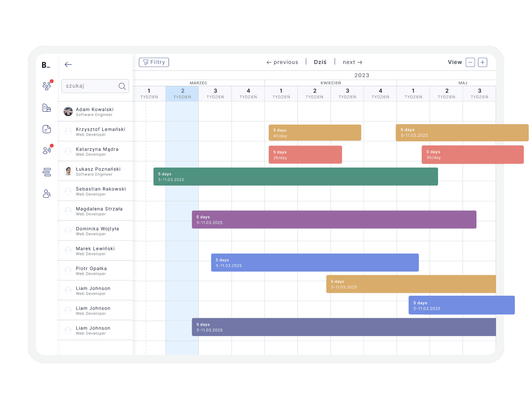This screenshot has height=408, width=532.
Task: Click the back arrow above the search
Action: tap(68, 65)
